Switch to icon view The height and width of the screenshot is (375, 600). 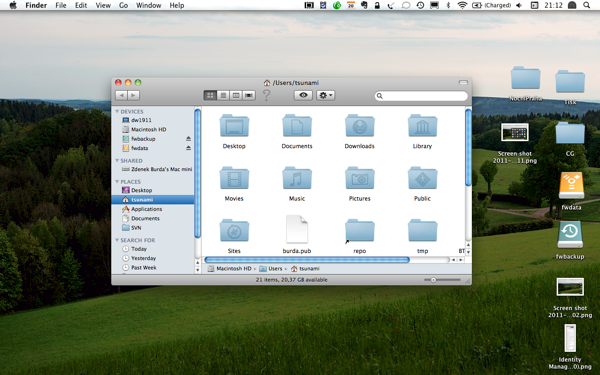[x=210, y=95]
